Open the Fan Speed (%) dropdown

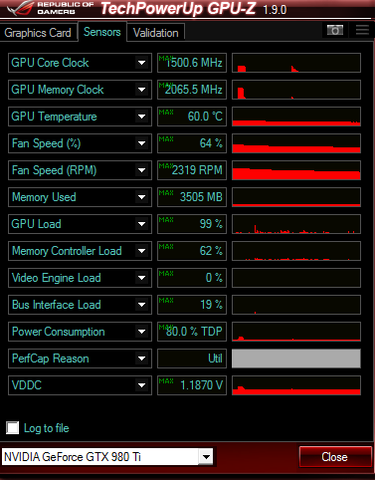[x=142, y=143]
